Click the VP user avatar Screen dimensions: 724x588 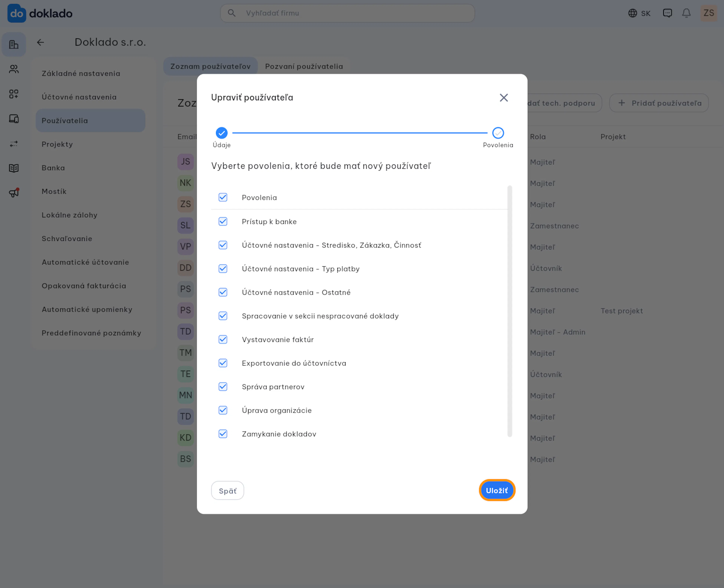tap(185, 247)
